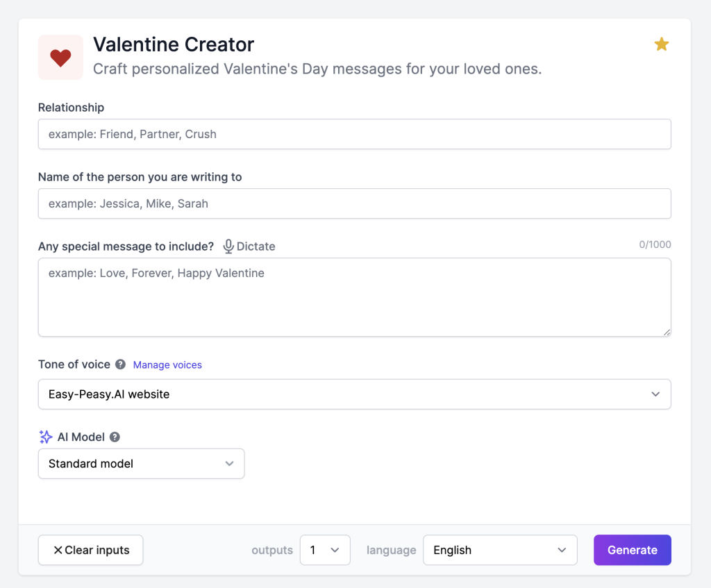The height and width of the screenshot is (588, 711).
Task: Click the Clear inputs button
Action: tap(90, 550)
